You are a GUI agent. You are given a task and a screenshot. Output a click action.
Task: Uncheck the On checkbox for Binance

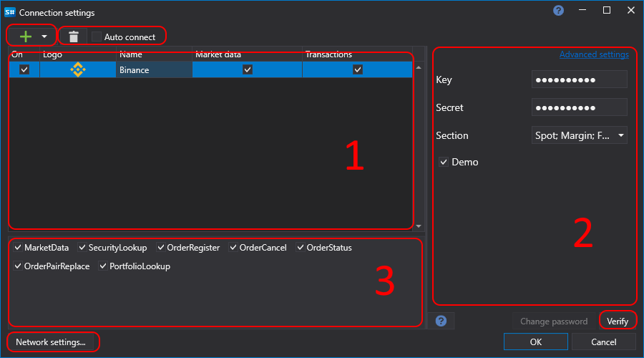tap(24, 69)
